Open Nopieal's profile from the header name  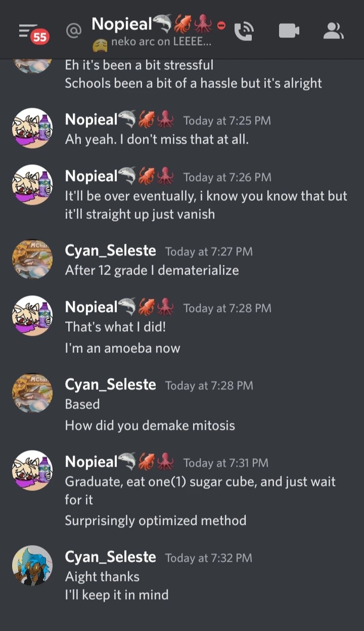point(121,23)
